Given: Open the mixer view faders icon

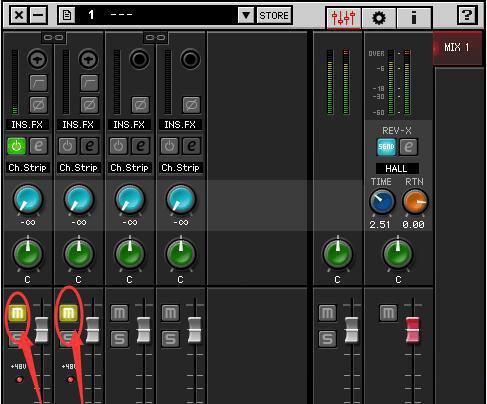Looking at the screenshot, I should (344, 18).
